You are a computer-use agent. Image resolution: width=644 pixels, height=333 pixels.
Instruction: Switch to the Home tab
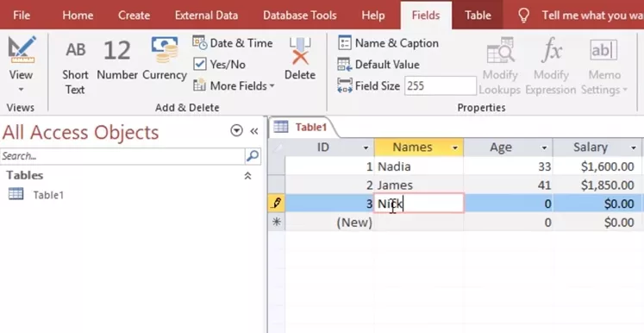(x=78, y=16)
